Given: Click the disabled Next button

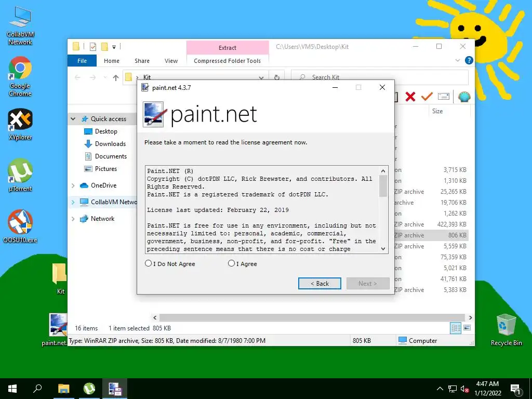Looking at the screenshot, I should 368,283.
